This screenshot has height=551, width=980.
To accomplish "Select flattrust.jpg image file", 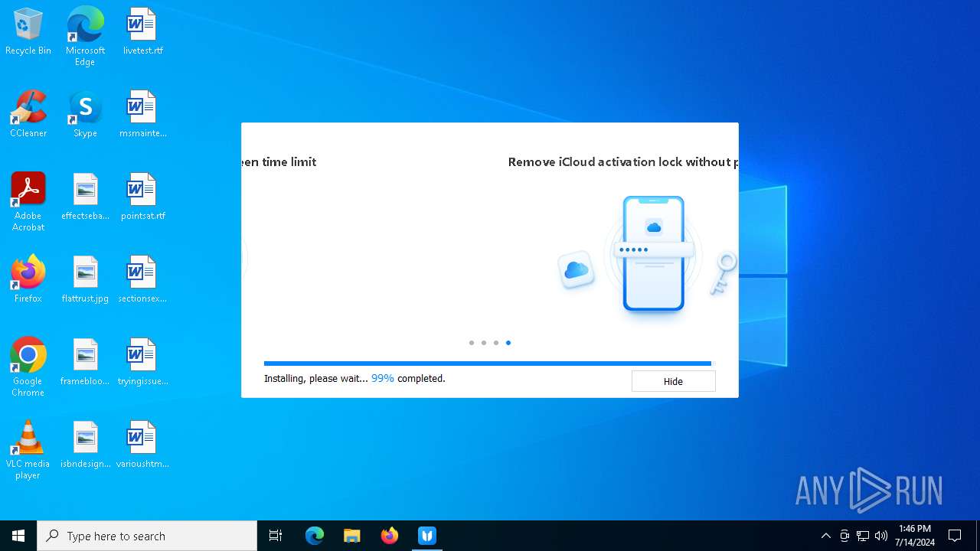I will click(x=85, y=280).
